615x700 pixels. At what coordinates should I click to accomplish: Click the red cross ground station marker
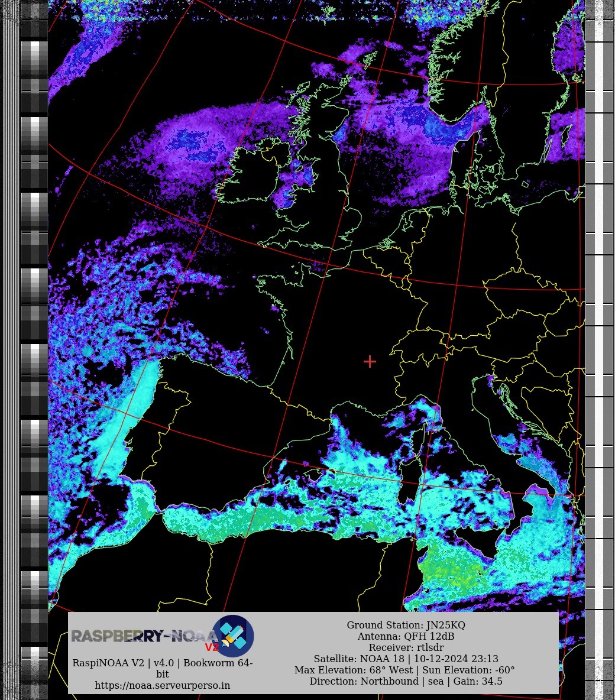(x=370, y=361)
